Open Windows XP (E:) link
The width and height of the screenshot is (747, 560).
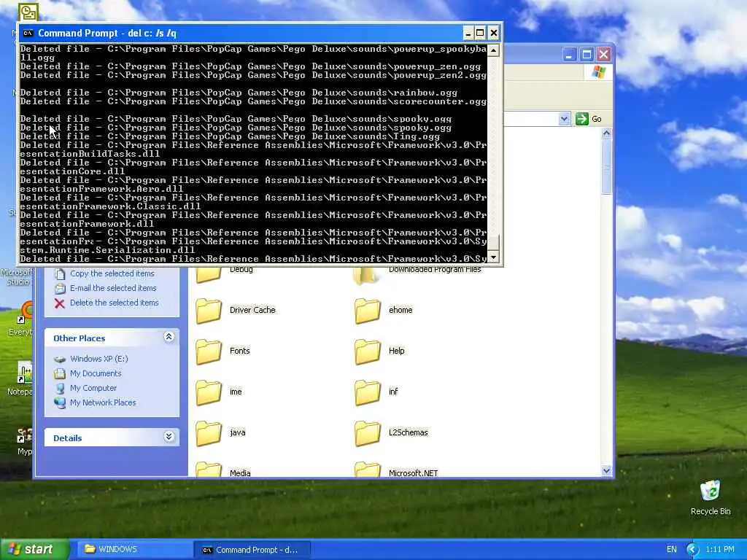(98, 359)
